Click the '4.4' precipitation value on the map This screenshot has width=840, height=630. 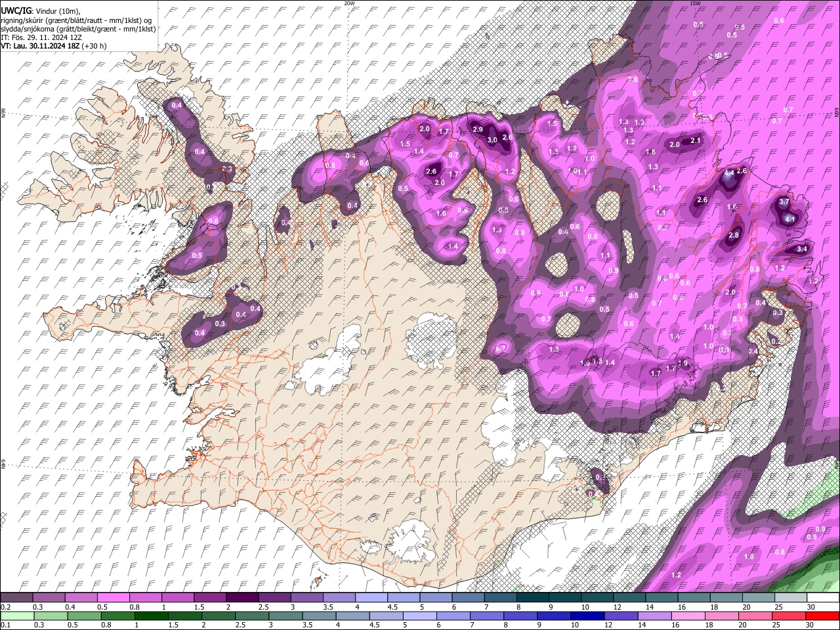click(729, 173)
